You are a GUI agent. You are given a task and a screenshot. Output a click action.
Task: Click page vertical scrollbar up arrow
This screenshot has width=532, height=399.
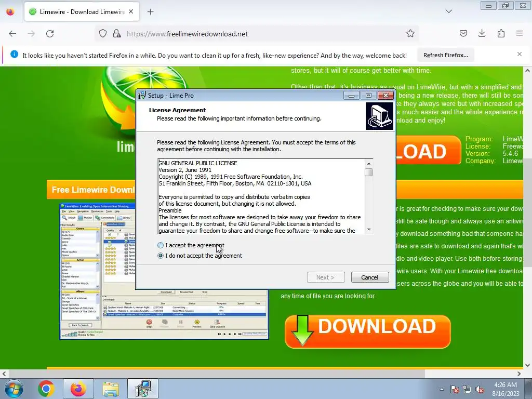point(527,71)
